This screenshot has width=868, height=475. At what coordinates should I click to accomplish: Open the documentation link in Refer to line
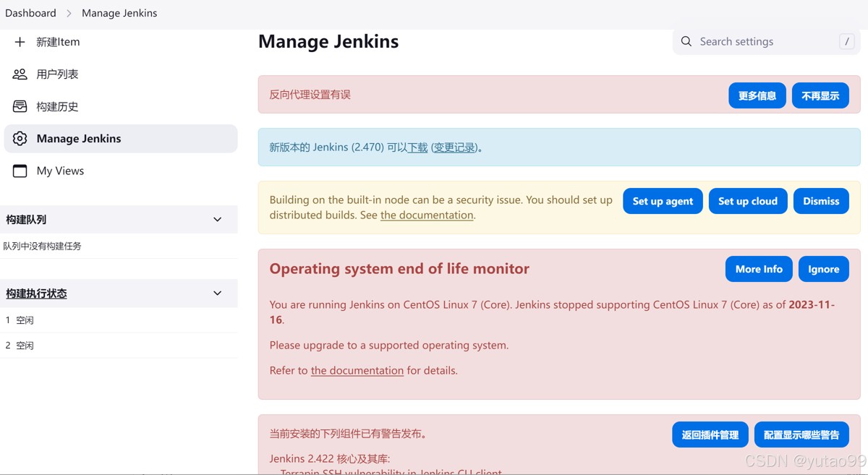point(357,370)
